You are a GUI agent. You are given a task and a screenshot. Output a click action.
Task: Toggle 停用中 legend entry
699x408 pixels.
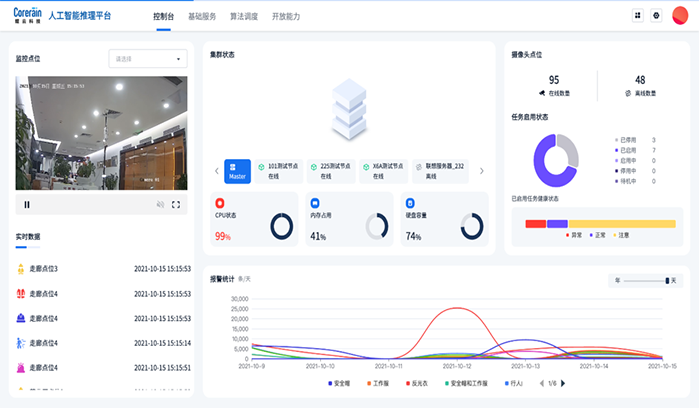coord(625,171)
